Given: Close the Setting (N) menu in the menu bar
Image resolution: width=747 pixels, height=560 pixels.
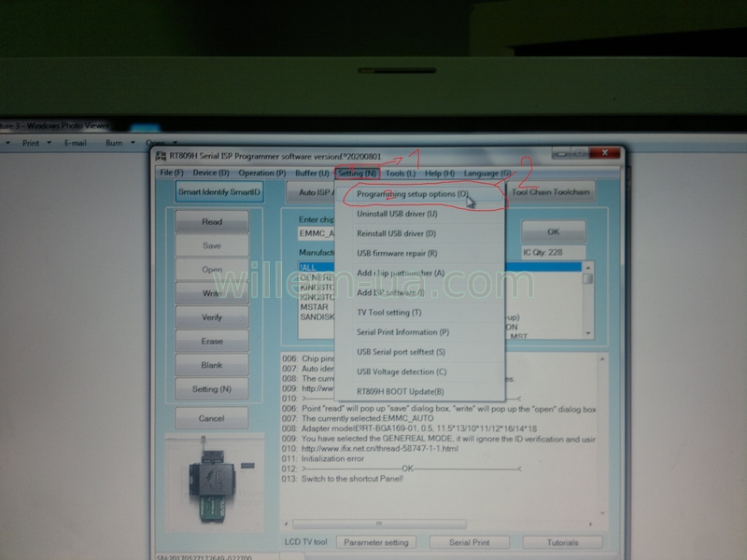Looking at the screenshot, I should coord(358,174).
